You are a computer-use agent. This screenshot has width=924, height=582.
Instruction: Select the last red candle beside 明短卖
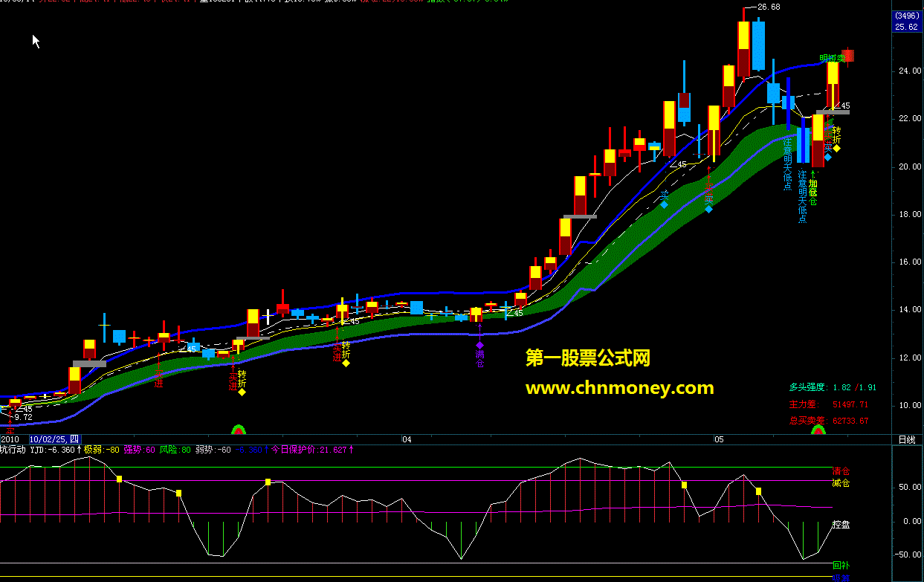click(847, 55)
